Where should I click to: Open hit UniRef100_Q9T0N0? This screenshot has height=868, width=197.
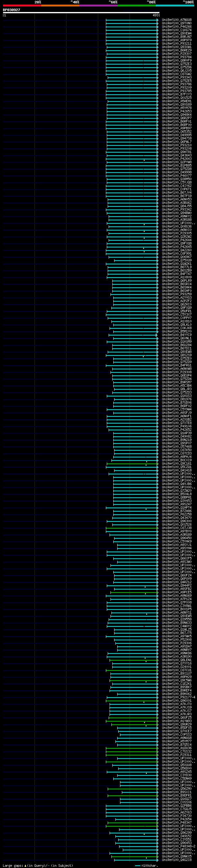[x=177, y=23]
